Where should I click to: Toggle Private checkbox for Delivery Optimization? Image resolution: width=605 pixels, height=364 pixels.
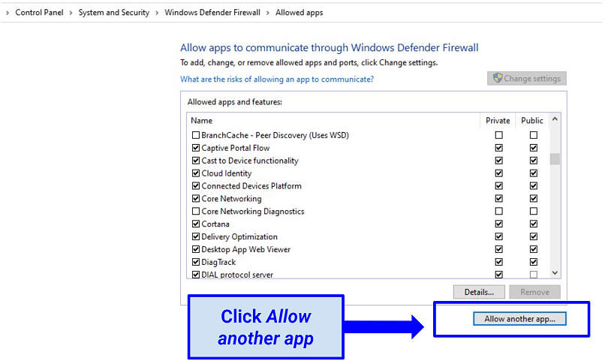pos(499,236)
